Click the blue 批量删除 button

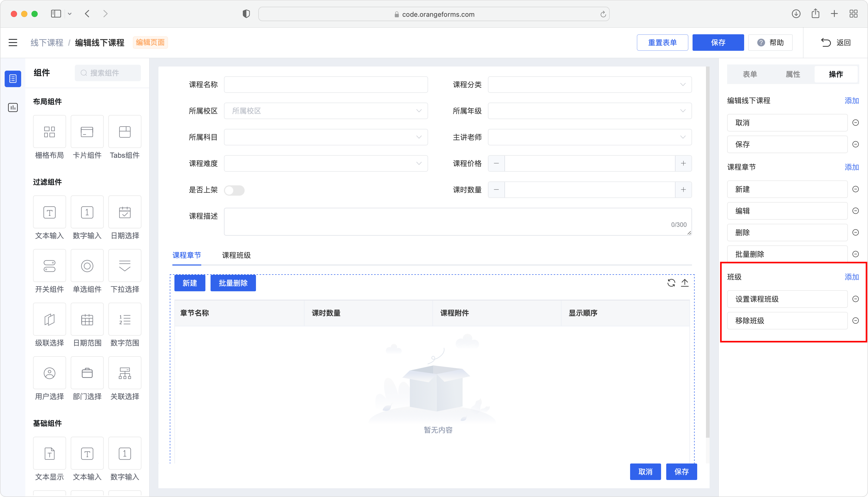[x=233, y=283]
